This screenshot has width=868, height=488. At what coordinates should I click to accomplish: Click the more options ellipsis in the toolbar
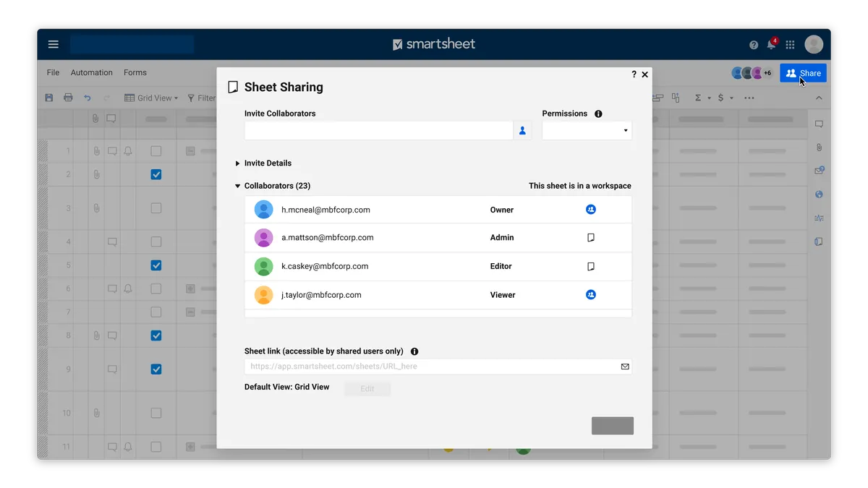[749, 98]
